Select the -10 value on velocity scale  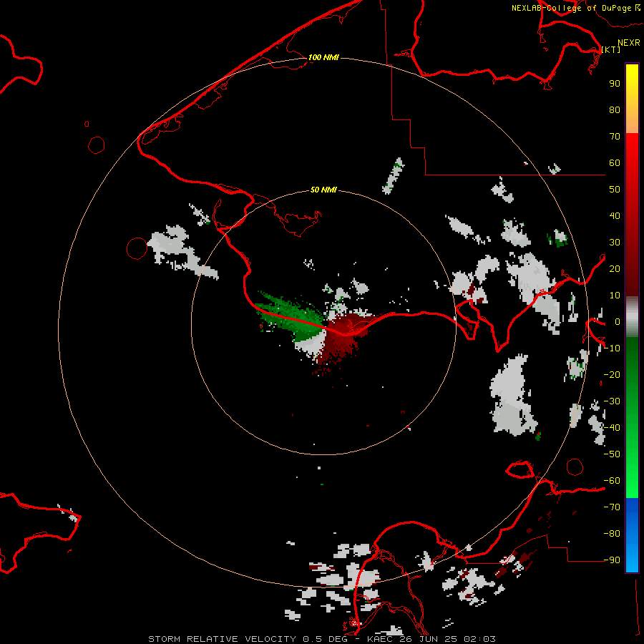612,348
